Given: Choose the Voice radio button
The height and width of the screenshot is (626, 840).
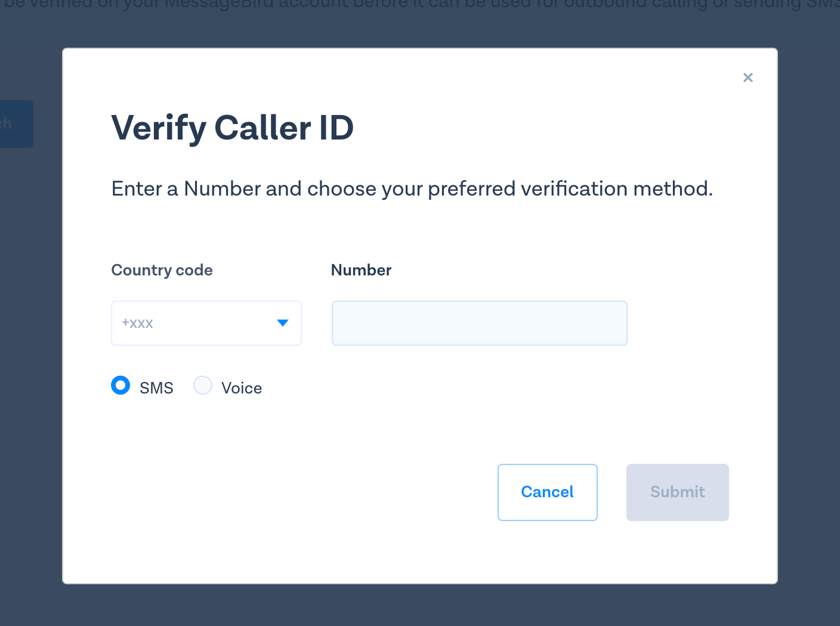Looking at the screenshot, I should [203, 386].
